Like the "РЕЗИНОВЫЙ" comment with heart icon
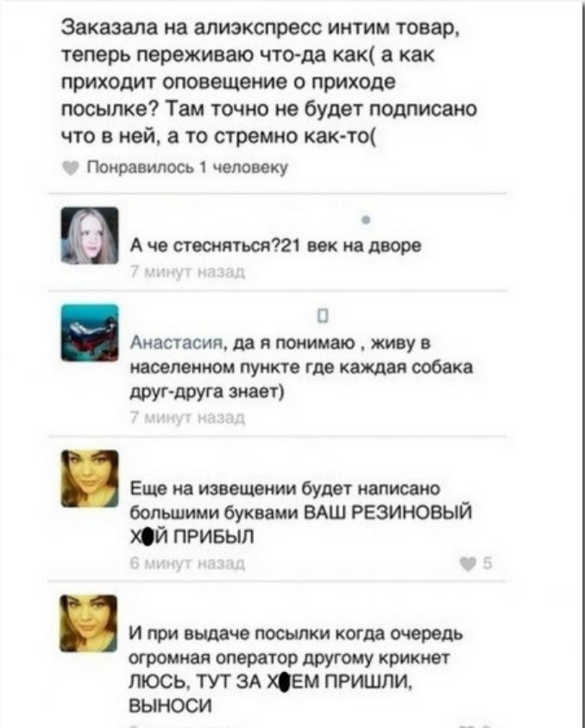 point(468,564)
